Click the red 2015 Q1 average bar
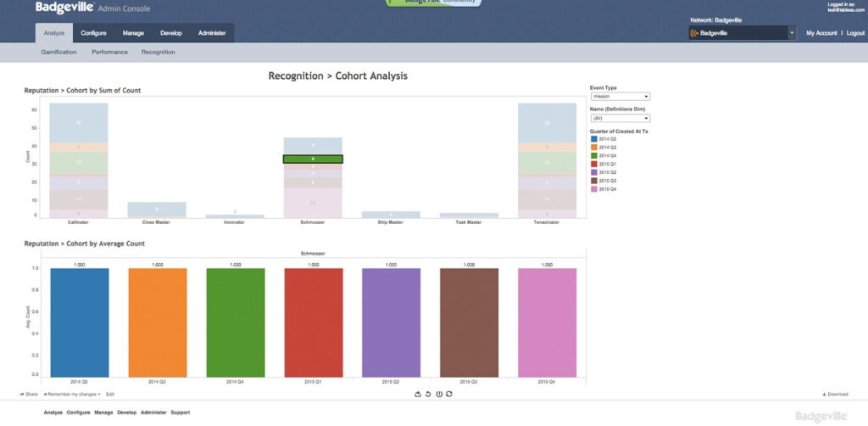This screenshot has height=426, width=868. pos(314,323)
